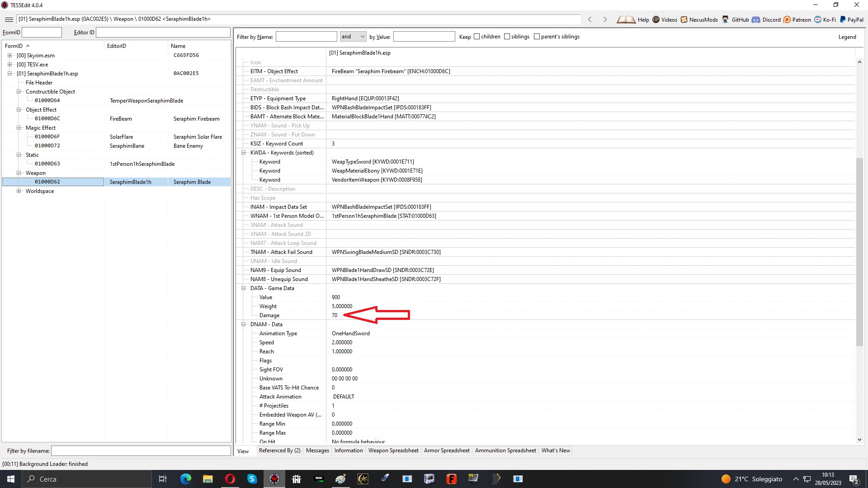Image resolution: width=868 pixels, height=488 pixels.
Task: Open the and/or filter combo box
Action: (353, 37)
